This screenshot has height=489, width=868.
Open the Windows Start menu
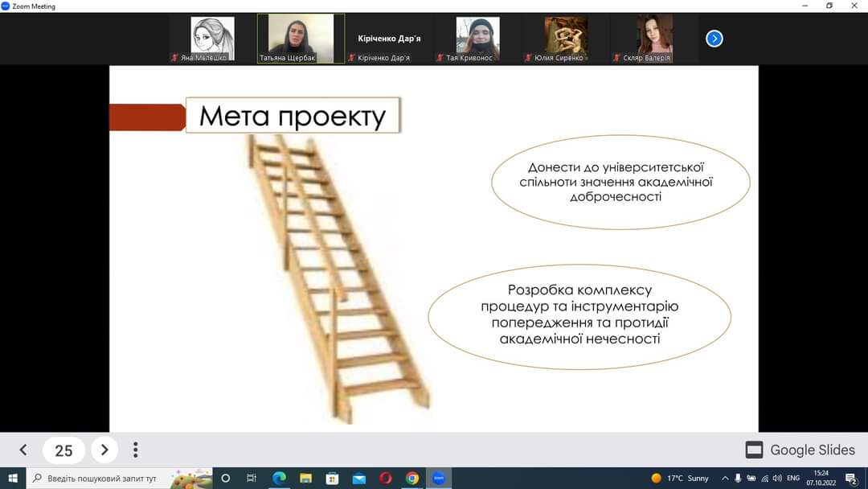(x=13, y=478)
